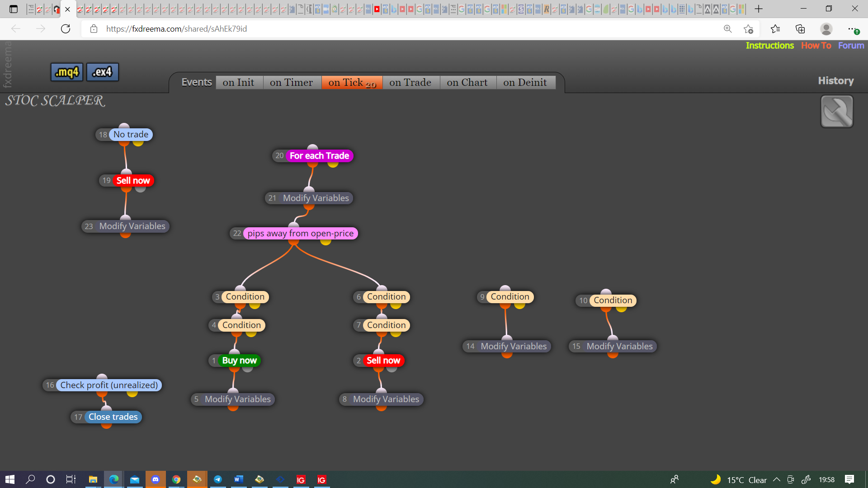The image size is (868, 488).
Task: Select Condition block 9
Action: (505, 297)
